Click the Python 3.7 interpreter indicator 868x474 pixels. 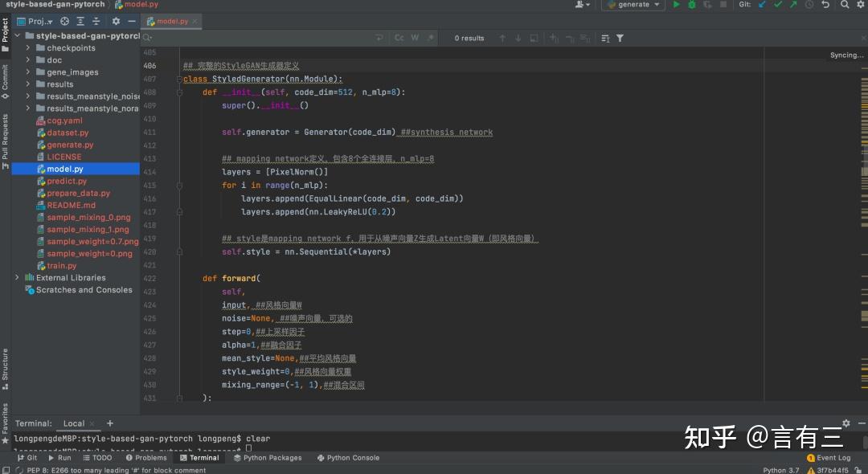tap(780, 469)
